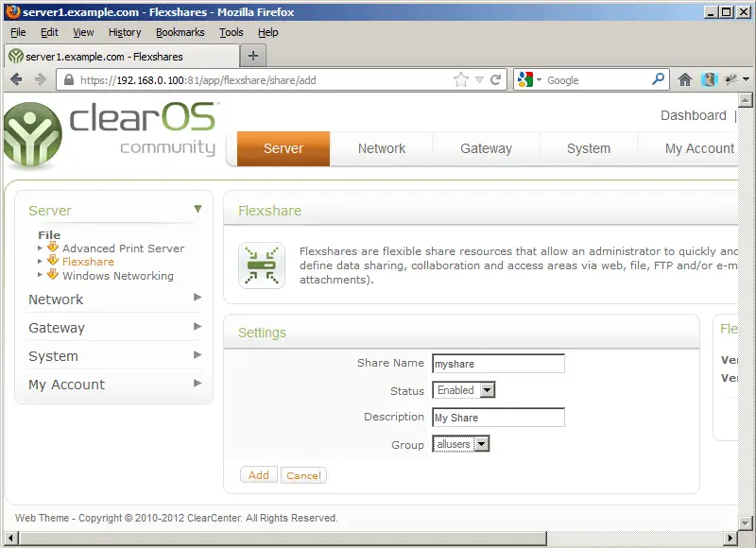756x548 pixels.
Task: Open the Status dropdown showing Enabled
Action: 464,390
